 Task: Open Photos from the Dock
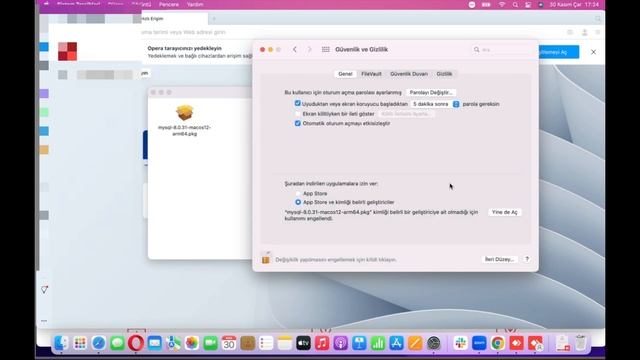[191, 343]
